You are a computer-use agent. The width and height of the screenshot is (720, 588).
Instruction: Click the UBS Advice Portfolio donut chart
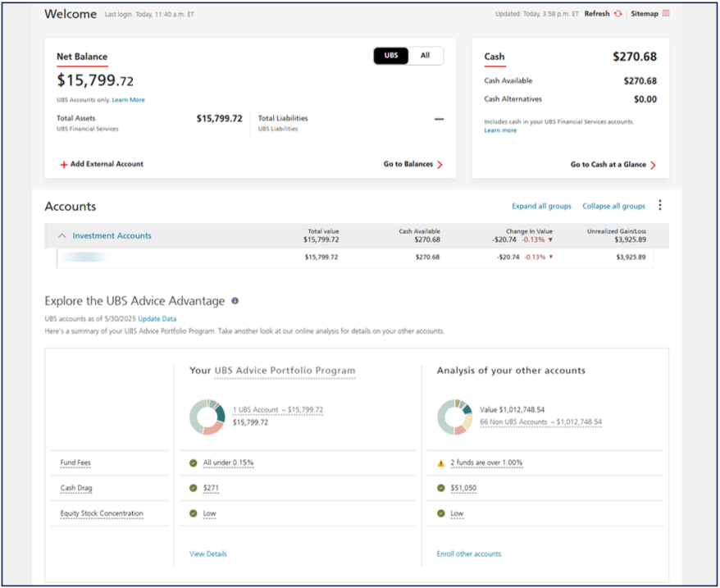pyautogui.click(x=207, y=417)
